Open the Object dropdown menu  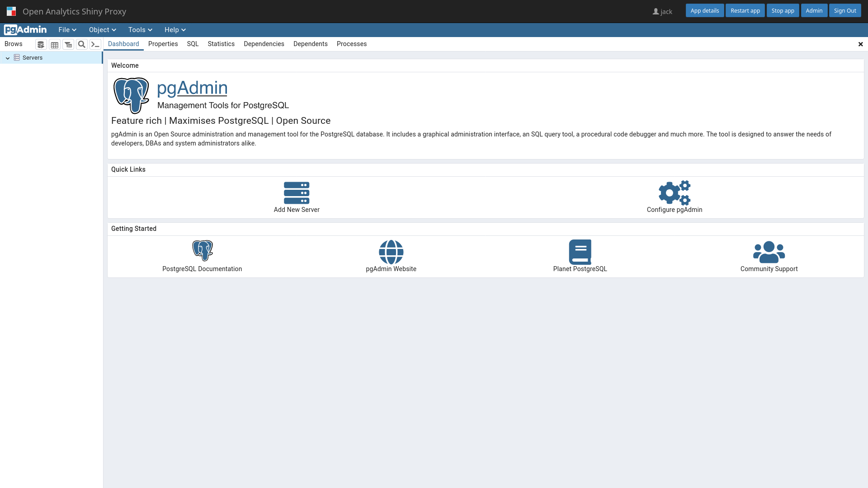[102, 30]
